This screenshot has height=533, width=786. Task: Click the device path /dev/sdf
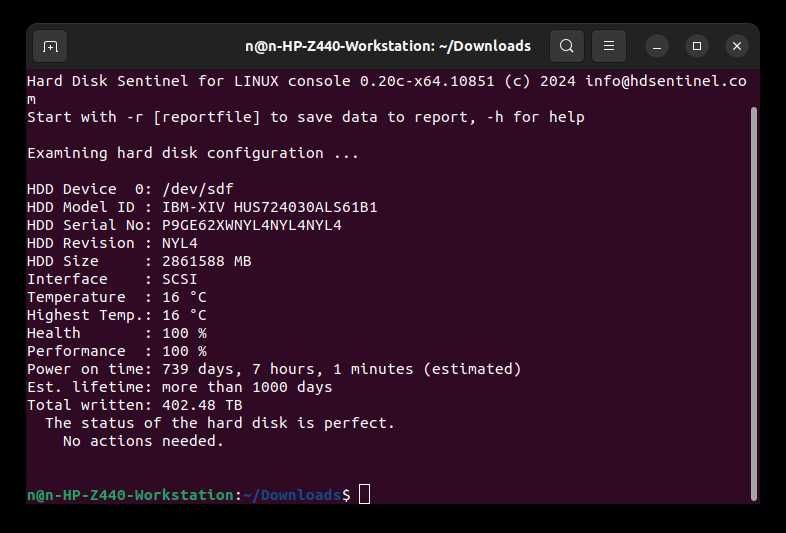point(198,189)
